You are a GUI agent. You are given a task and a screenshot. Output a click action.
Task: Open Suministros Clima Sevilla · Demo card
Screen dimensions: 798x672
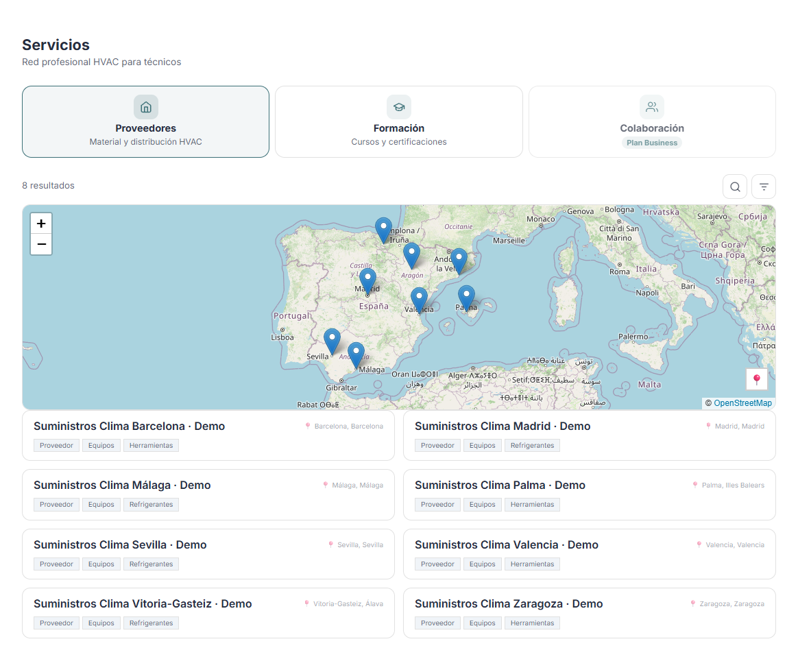pyautogui.click(x=208, y=554)
